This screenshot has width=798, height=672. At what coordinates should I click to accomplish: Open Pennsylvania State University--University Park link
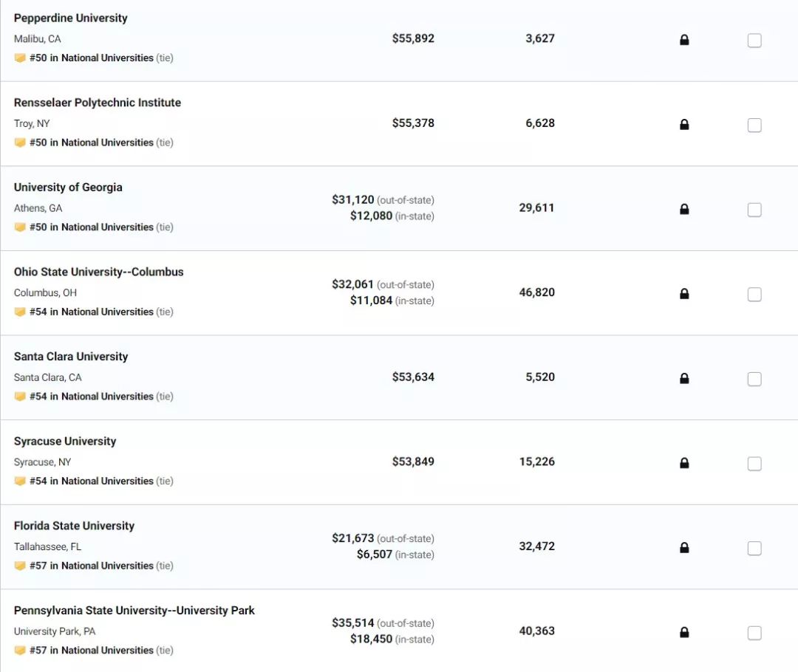[x=134, y=611]
